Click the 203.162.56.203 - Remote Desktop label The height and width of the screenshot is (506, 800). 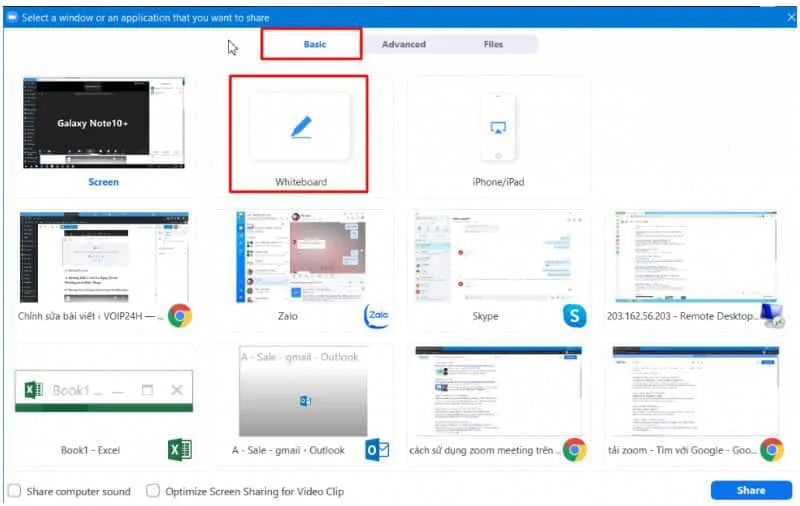[x=683, y=316]
